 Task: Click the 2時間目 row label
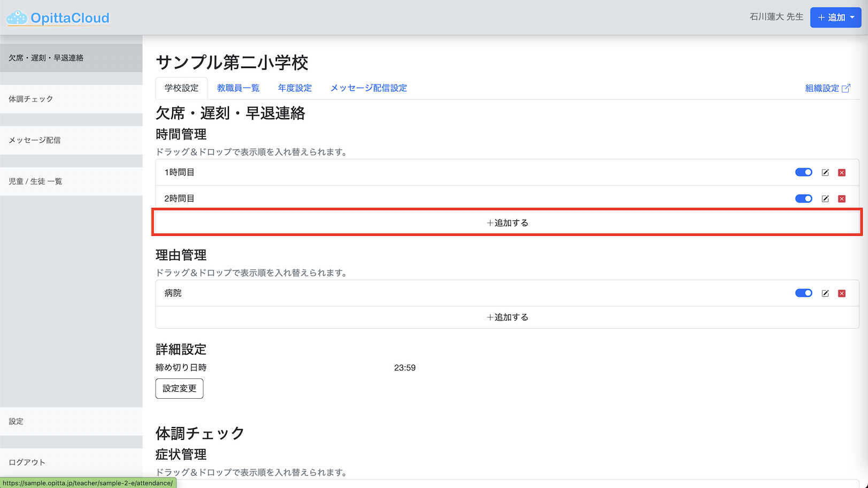(179, 198)
